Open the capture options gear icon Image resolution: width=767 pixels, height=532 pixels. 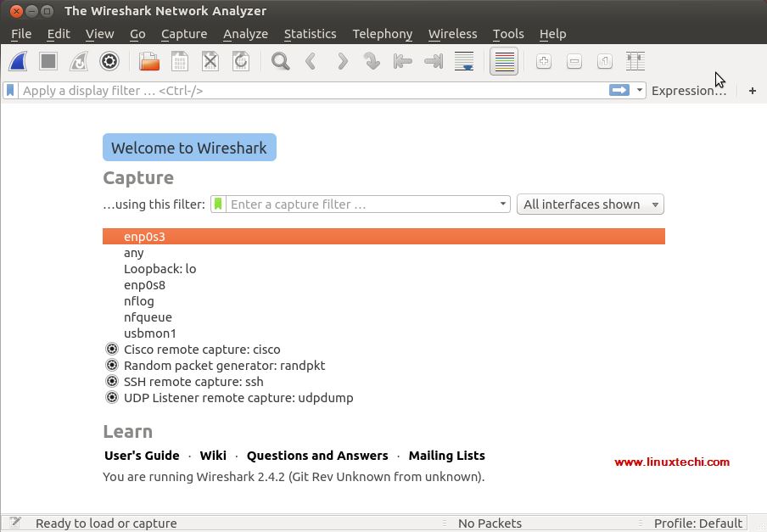pyautogui.click(x=109, y=61)
